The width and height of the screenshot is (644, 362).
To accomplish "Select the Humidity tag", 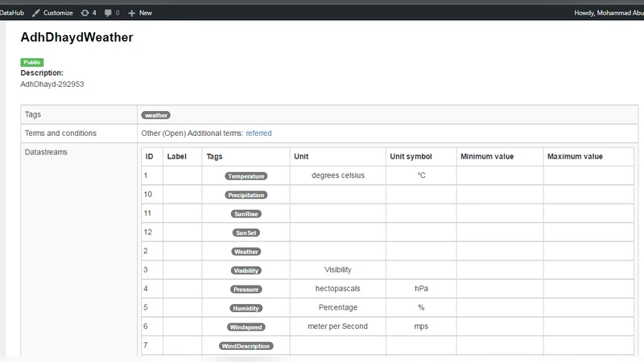I will coord(246,308).
